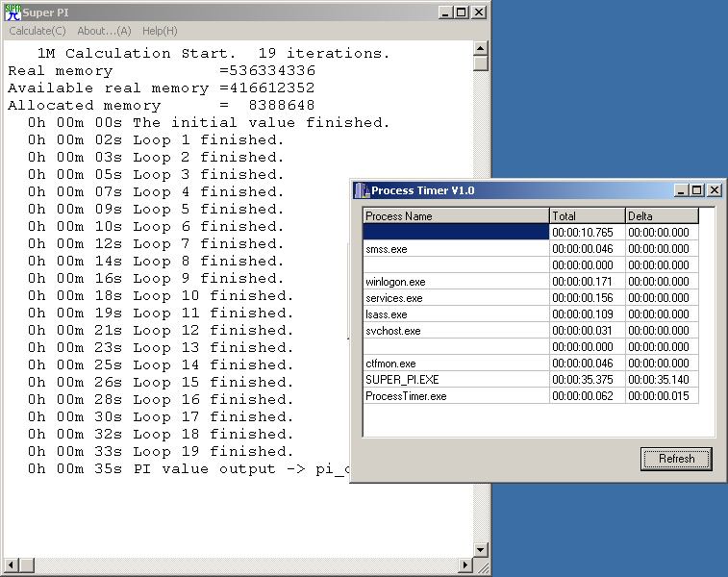Minimize the Super PI window

point(445,13)
